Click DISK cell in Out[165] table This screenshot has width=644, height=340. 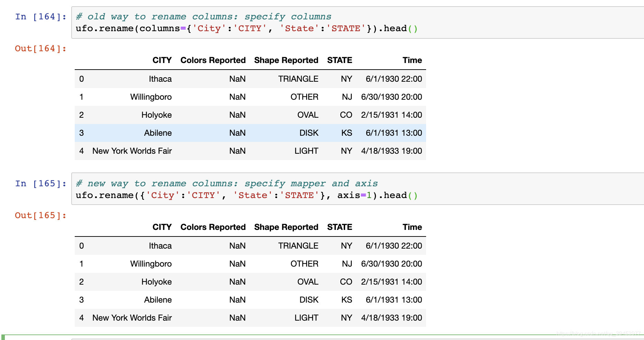[309, 300]
